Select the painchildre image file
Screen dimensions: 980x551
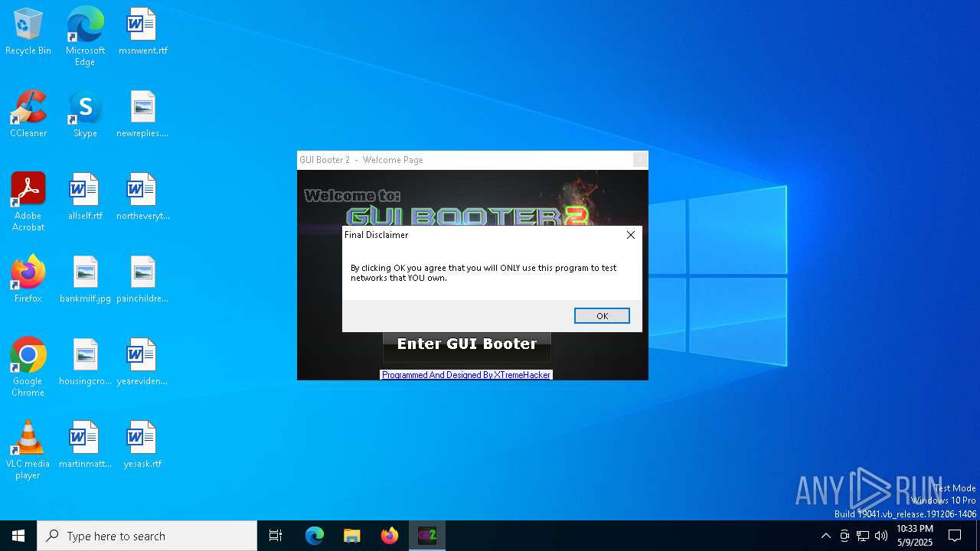pyautogui.click(x=142, y=280)
